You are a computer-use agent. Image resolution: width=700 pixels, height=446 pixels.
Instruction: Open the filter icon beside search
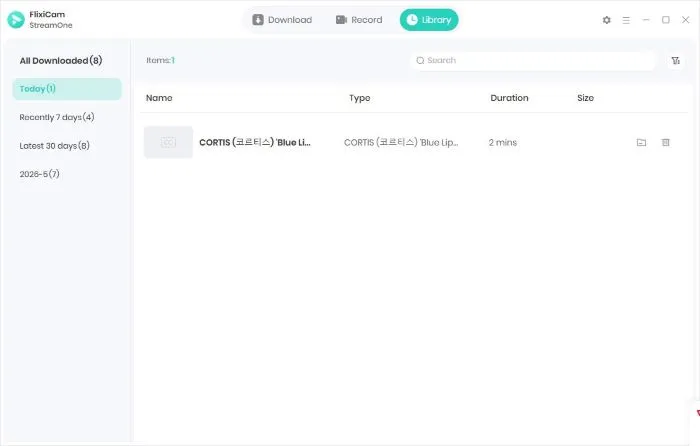(676, 60)
